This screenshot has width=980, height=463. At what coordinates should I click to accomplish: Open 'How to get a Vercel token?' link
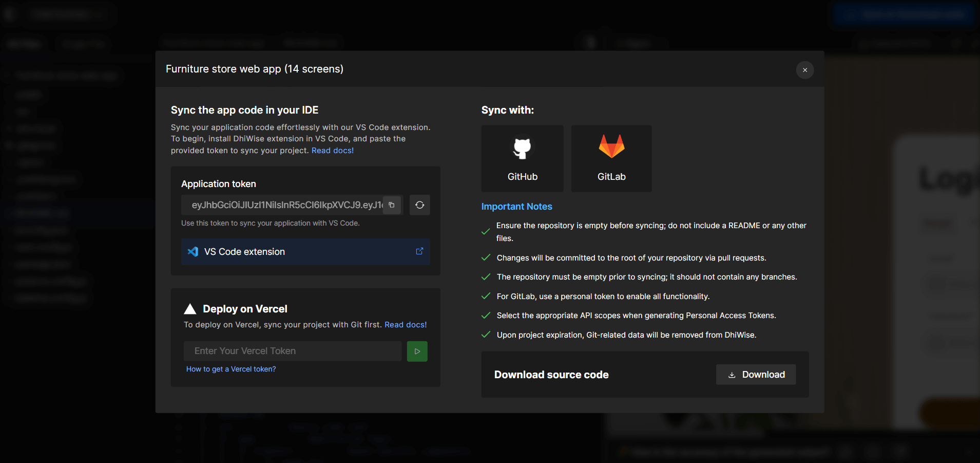(231, 369)
